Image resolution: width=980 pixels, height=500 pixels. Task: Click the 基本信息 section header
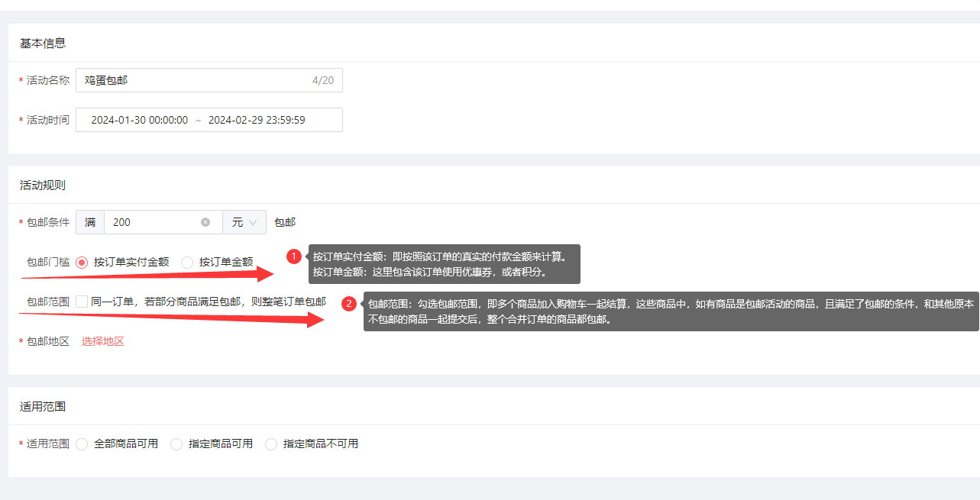click(x=43, y=43)
